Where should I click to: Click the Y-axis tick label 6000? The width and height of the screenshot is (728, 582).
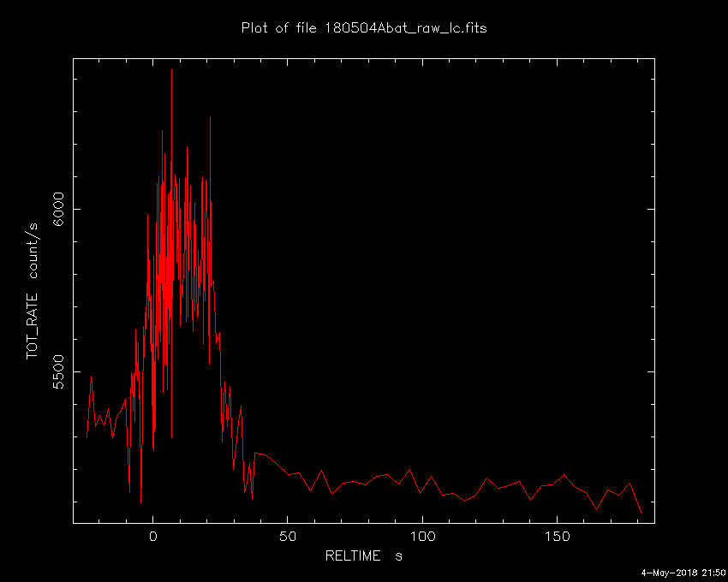pos(59,209)
